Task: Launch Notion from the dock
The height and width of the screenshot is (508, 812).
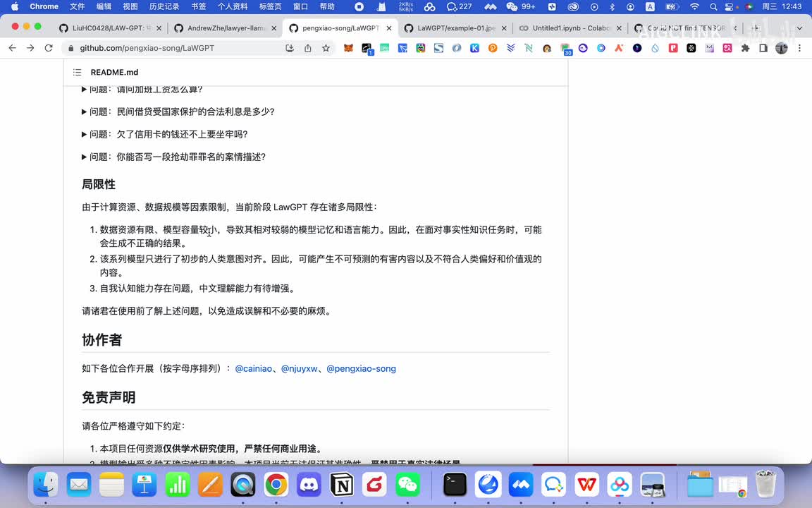Action: [342, 485]
